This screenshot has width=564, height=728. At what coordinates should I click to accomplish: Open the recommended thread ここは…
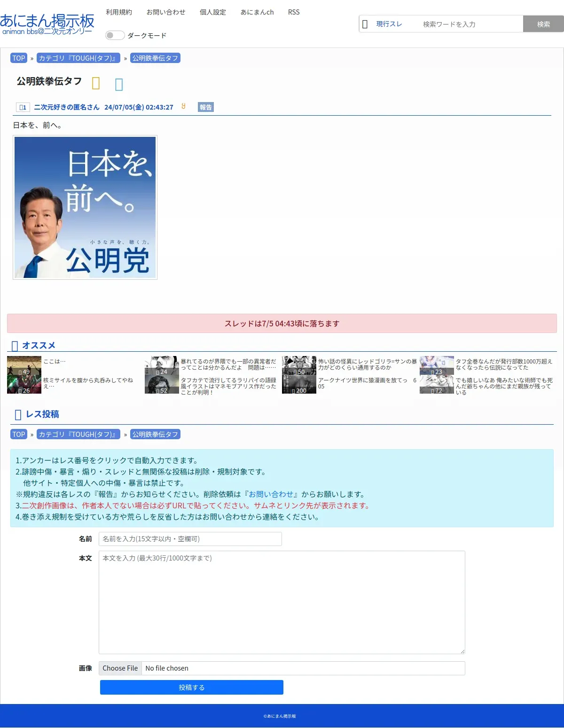[55, 361]
